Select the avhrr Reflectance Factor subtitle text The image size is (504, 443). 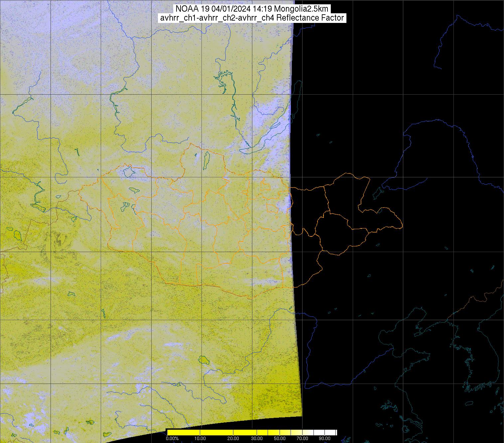click(252, 18)
